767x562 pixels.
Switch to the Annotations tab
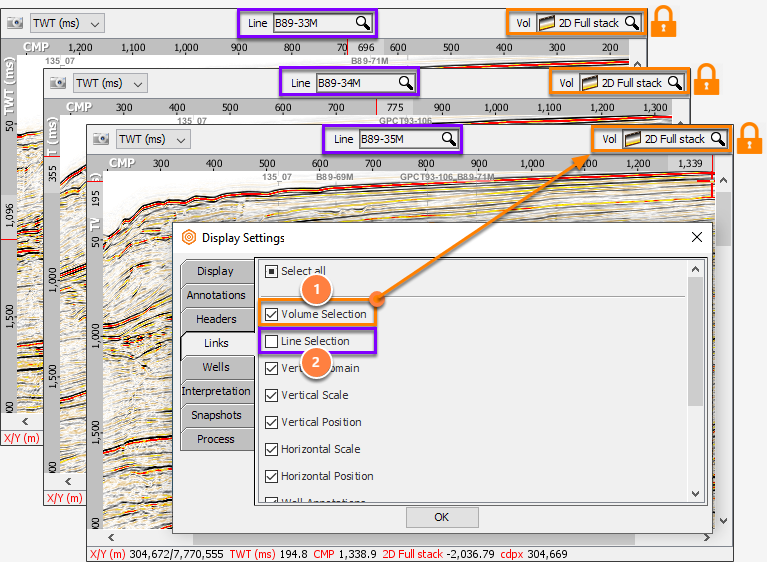tap(216, 295)
